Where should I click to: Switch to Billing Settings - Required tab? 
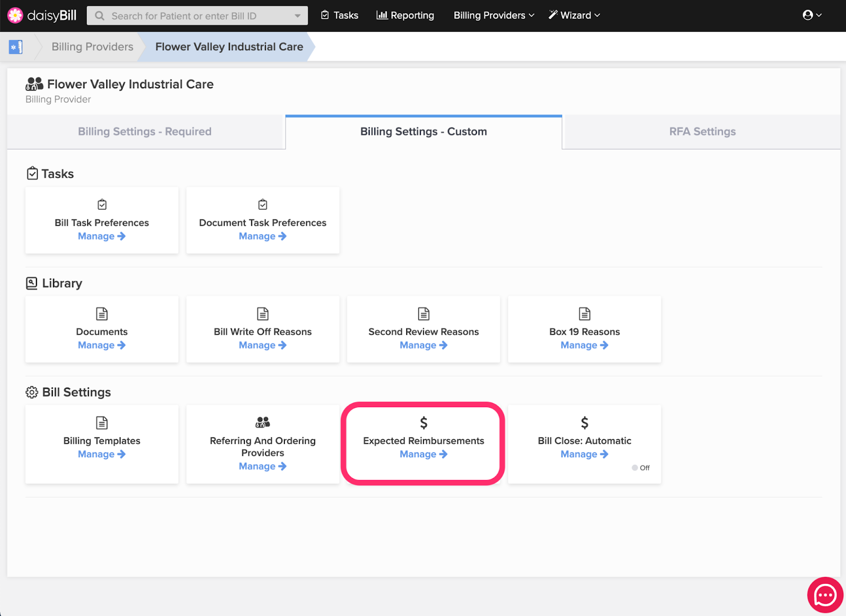coord(145,132)
